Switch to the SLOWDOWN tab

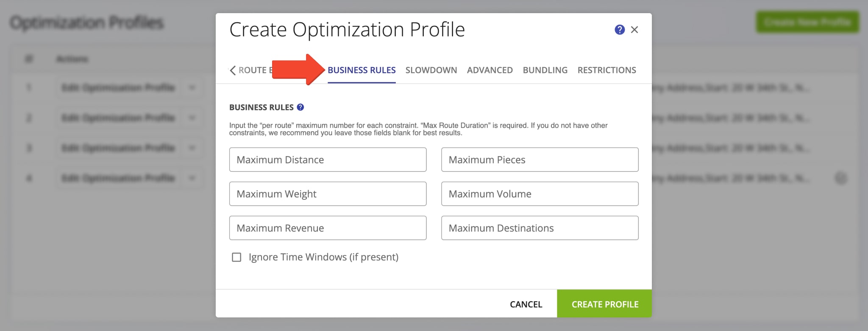431,70
